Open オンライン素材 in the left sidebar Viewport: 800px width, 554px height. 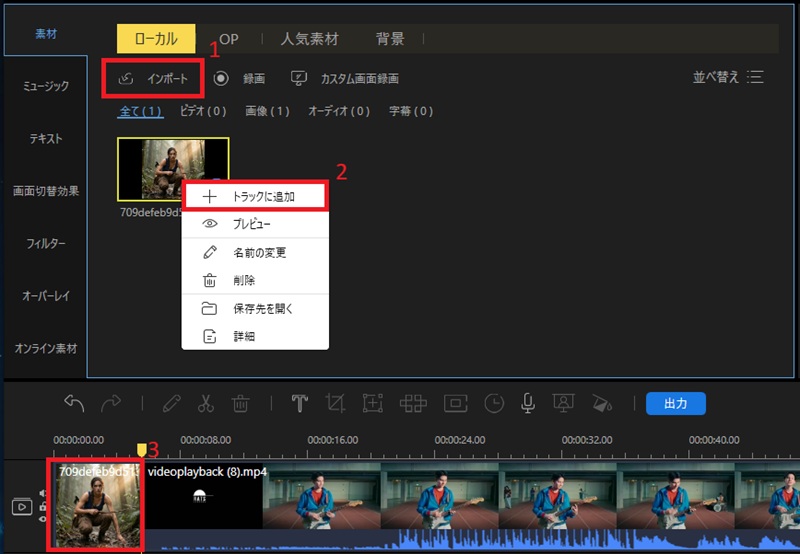tap(45, 348)
